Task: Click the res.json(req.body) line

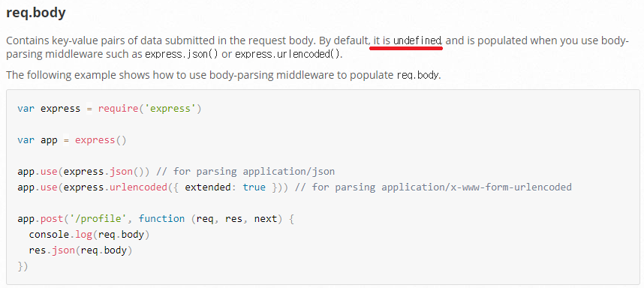Action: 80,250
